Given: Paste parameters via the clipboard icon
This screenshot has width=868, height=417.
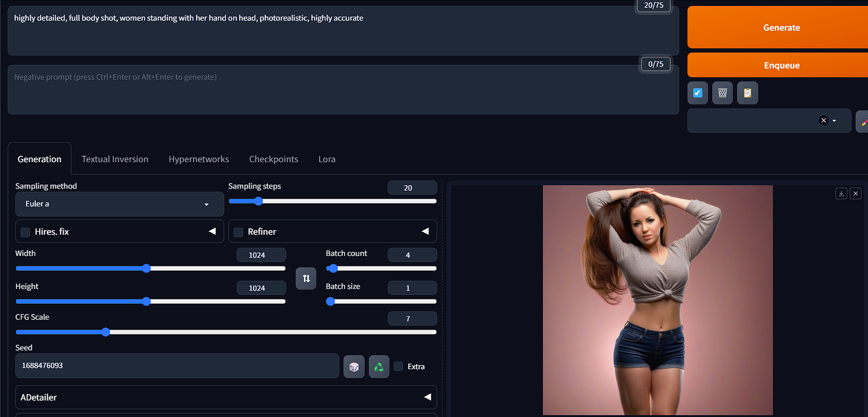Looking at the screenshot, I should coord(747,93).
